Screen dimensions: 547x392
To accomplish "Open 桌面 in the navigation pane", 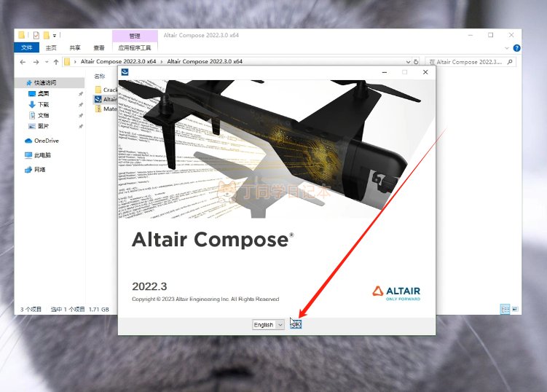I will (43, 93).
